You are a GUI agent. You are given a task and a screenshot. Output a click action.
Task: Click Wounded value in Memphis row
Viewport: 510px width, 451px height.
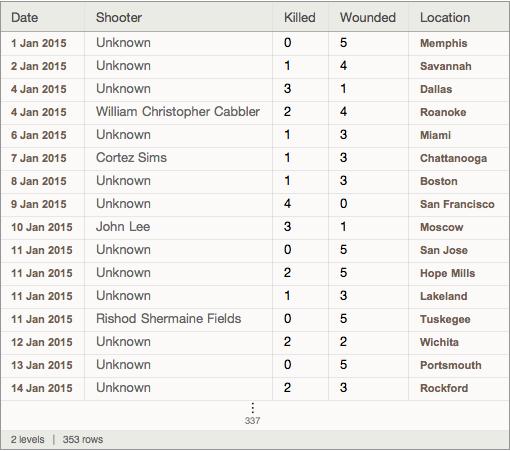[x=344, y=43]
